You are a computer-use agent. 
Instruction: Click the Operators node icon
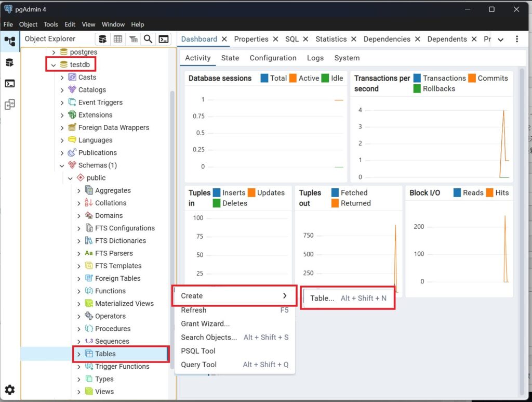click(x=89, y=316)
